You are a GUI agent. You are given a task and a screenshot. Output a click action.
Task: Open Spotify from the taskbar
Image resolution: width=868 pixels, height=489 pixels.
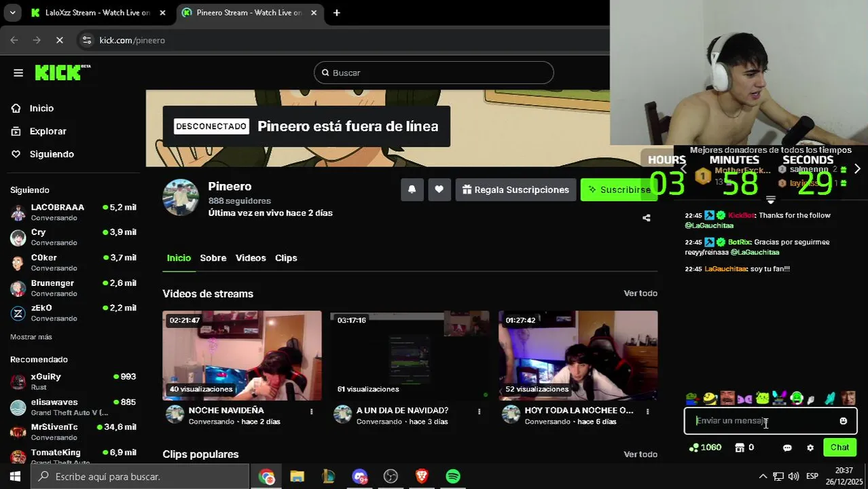point(453,477)
